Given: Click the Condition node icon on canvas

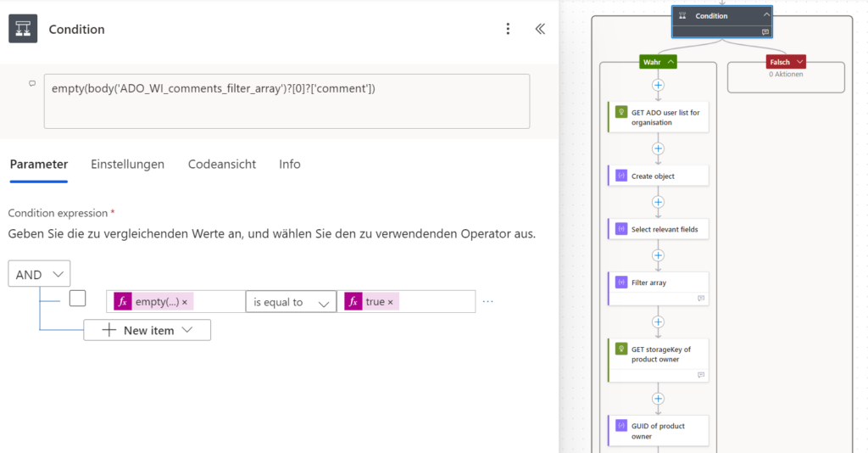Looking at the screenshot, I should pyautogui.click(x=682, y=16).
